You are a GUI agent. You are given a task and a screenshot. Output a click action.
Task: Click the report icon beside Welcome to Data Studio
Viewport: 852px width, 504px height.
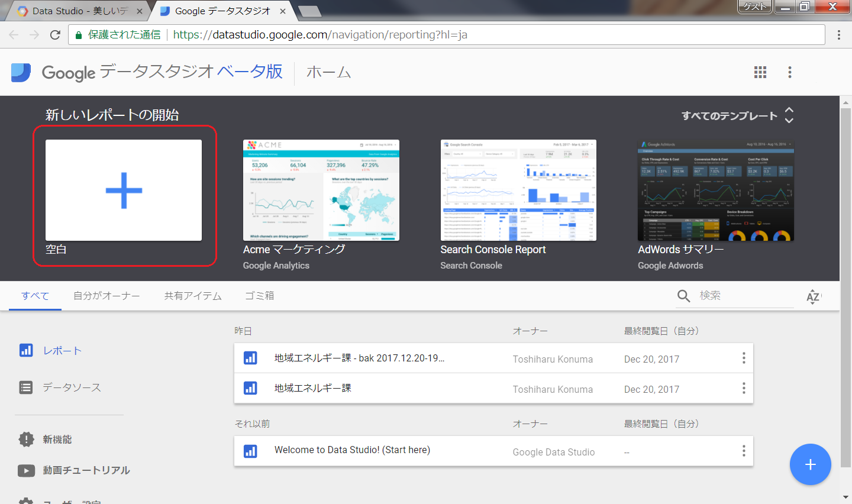250,451
